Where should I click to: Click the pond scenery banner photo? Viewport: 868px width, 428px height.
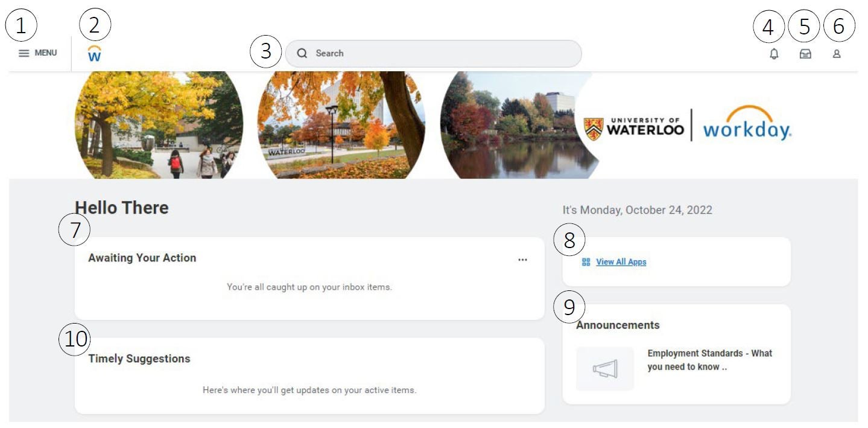coord(513,127)
